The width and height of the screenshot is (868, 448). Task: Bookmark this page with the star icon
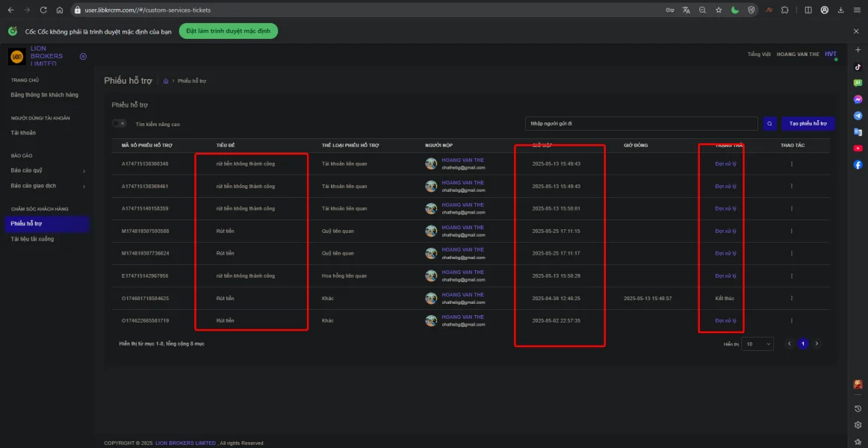pyautogui.click(x=719, y=10)
